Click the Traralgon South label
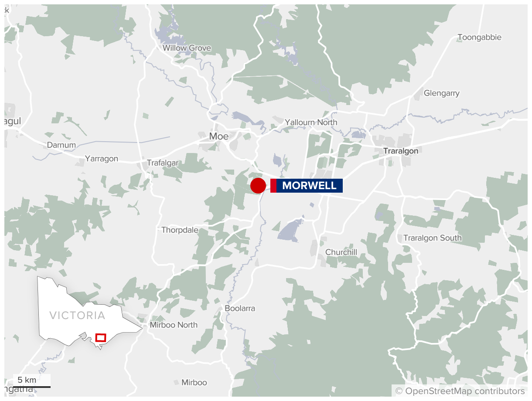Image resolution: width=532 pixels, height=401 pixels. pos(432,238)
